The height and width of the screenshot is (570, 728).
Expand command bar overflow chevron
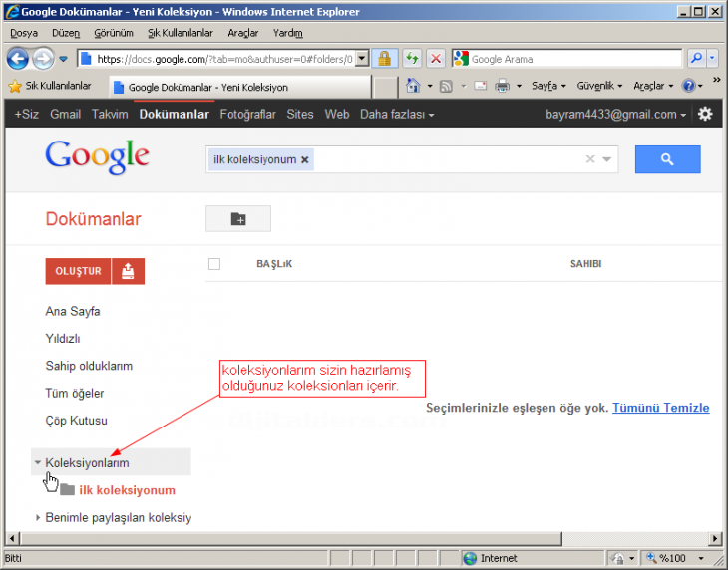coord(717,80)
